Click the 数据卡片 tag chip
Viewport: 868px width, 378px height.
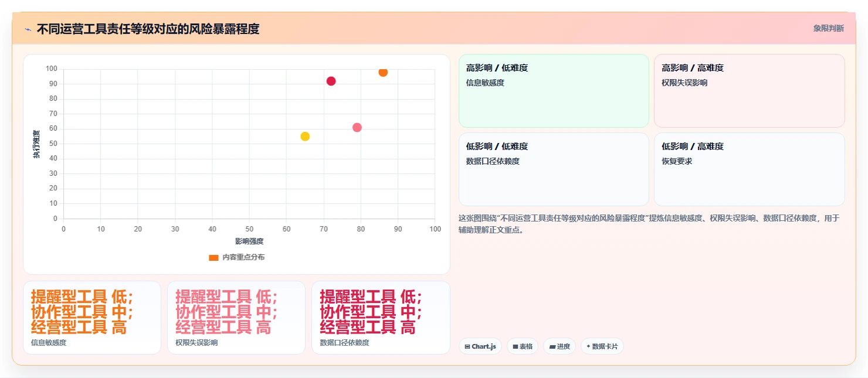point(602,346)
